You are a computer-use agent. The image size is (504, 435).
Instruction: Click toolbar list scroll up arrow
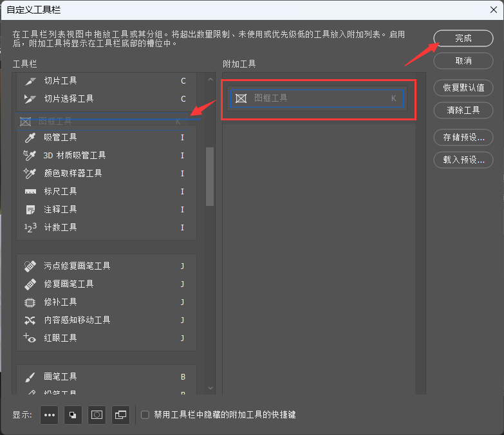click(210, 79)
